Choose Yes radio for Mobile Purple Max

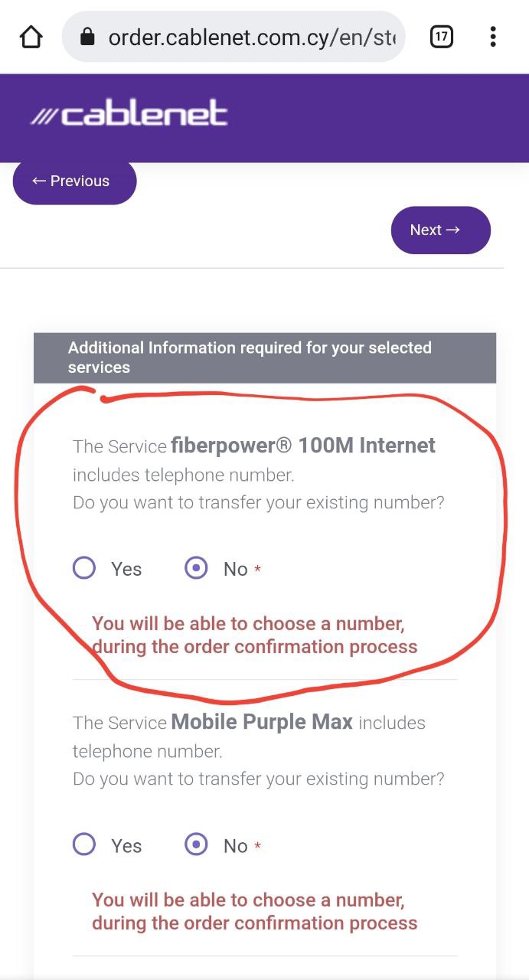click(x=84, y=845)
